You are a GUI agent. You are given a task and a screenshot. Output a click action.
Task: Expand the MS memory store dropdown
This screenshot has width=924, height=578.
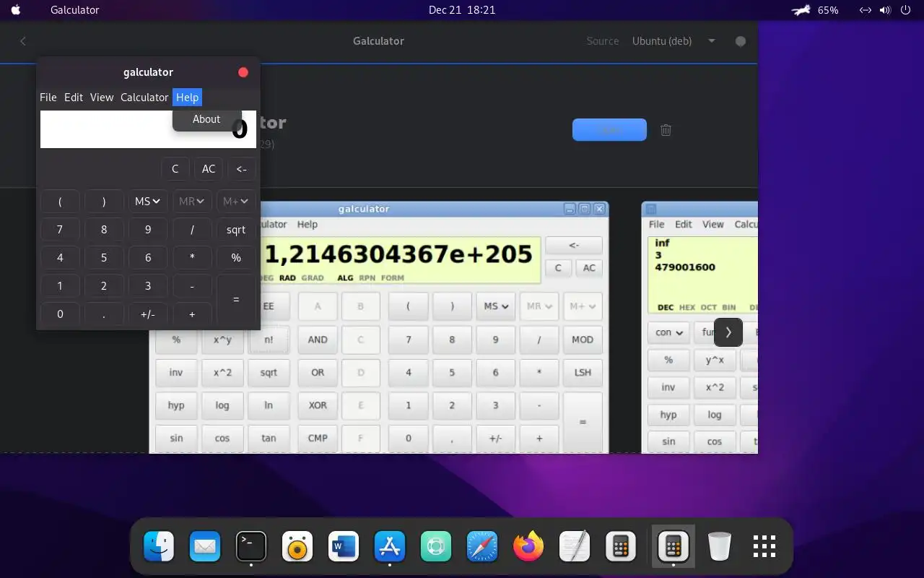(x=148, y=202)
